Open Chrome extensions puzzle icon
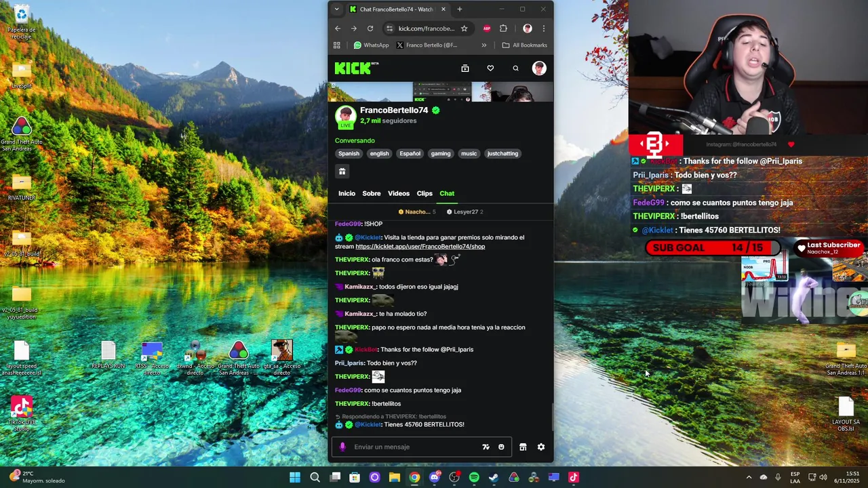This screenshot has height=488, width=868. pos(503,28)
